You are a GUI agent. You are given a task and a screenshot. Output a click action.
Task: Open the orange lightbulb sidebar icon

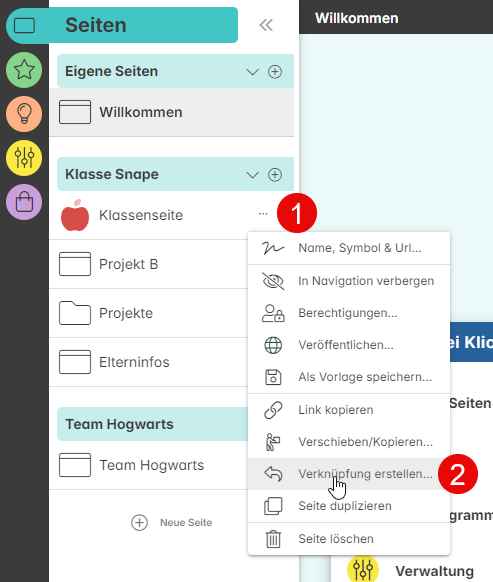(x=24, y=114)
